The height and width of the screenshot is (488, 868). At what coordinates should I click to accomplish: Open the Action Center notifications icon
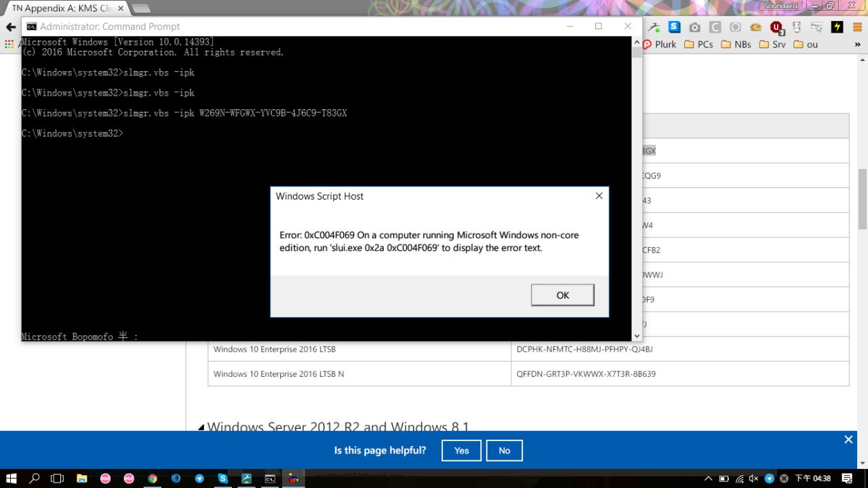847,478
